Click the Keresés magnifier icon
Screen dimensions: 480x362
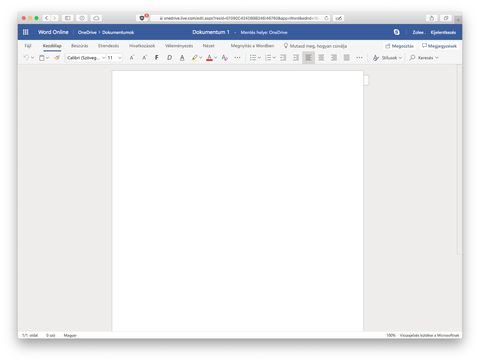(412, 58)
